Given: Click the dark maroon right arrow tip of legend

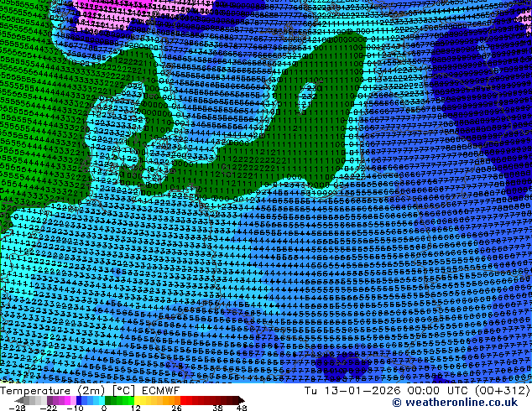Looking at the screenshot, I should tap(241, 400).
